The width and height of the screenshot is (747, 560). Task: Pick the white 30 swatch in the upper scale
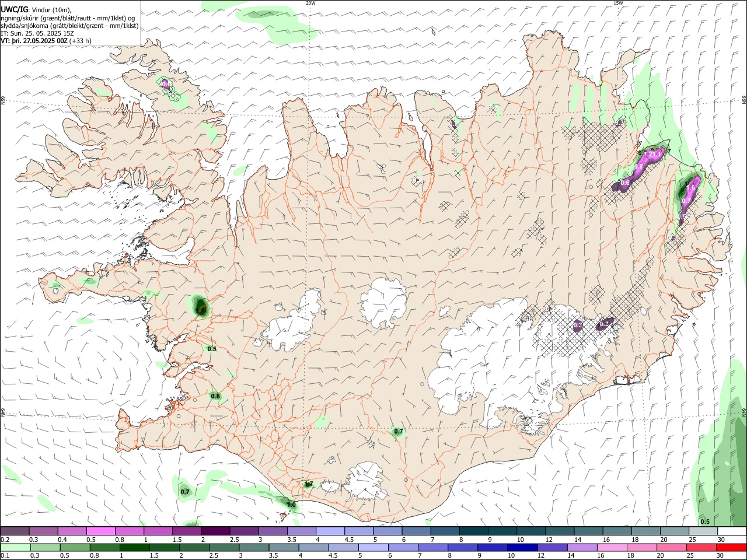click(732, 531)
